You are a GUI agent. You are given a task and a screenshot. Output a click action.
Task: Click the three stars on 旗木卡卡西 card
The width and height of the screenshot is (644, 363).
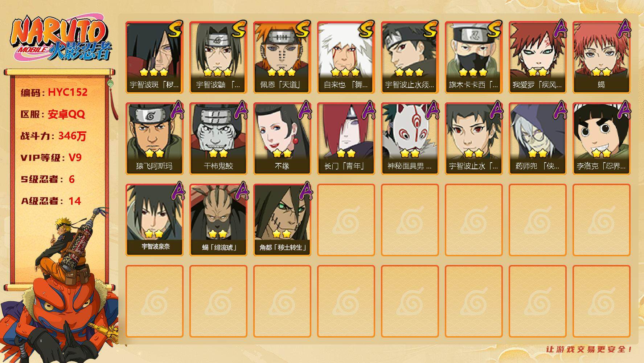[473, 72]
